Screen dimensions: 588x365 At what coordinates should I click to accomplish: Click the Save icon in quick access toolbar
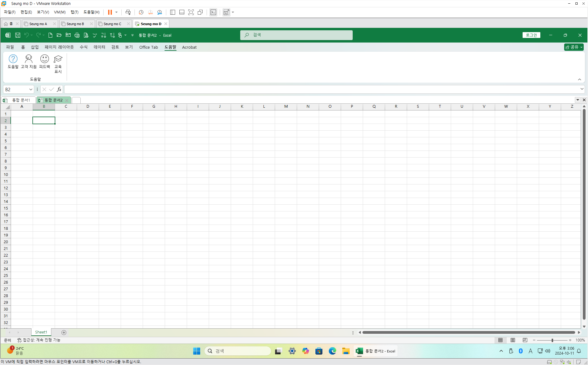[x=18, y=35]
